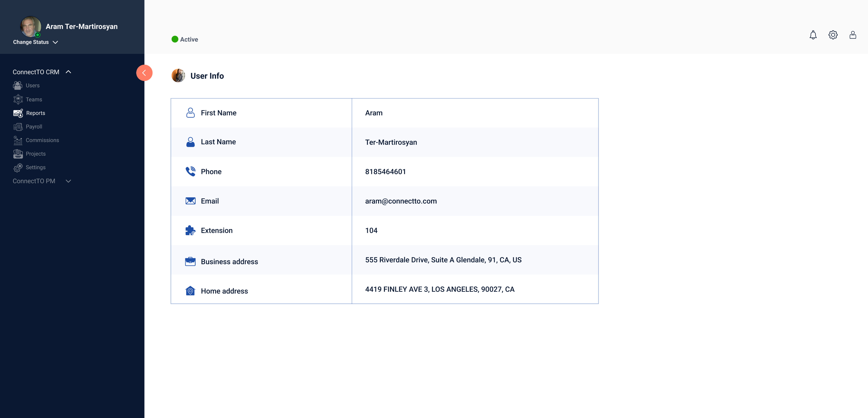Select the first name value 'Aram'
This screenshot has height=418, width=868.
pyautogui.click(x=374, y=113)
